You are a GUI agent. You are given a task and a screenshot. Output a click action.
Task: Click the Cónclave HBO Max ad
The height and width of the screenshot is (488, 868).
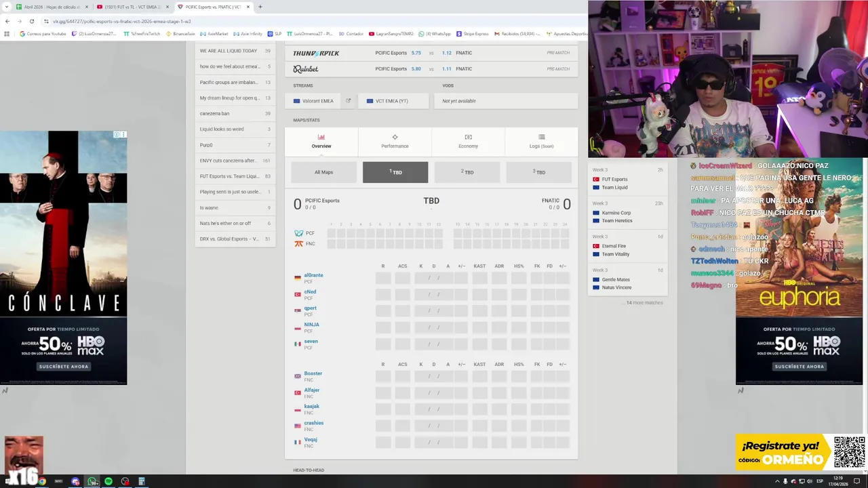point(63,258)
